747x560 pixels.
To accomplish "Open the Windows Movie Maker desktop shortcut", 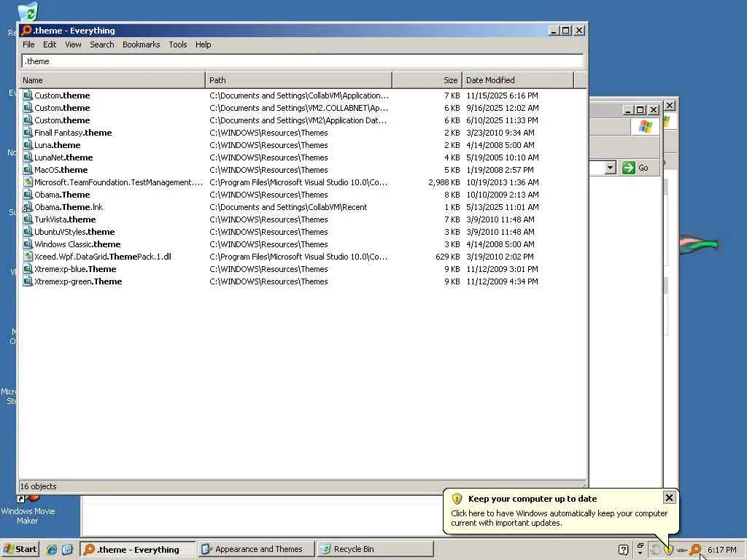I will (28, 510).
